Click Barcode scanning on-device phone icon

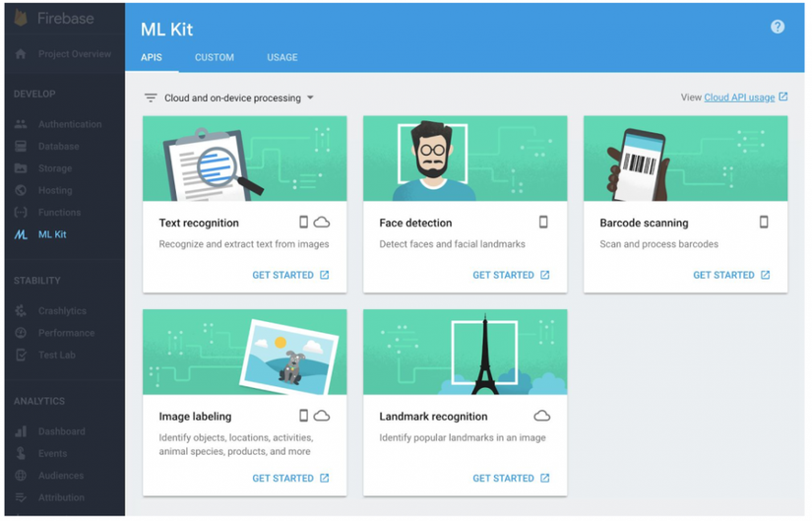pos(764,223)
